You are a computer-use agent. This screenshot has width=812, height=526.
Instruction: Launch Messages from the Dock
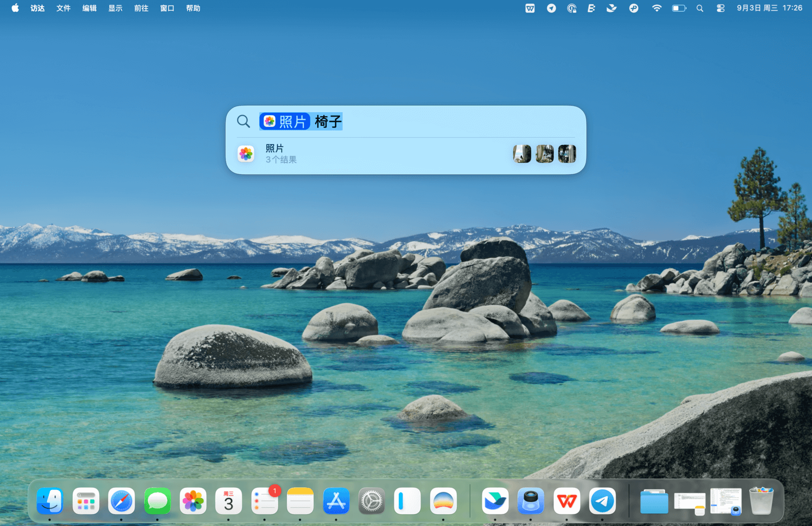(x=157, y=502)
